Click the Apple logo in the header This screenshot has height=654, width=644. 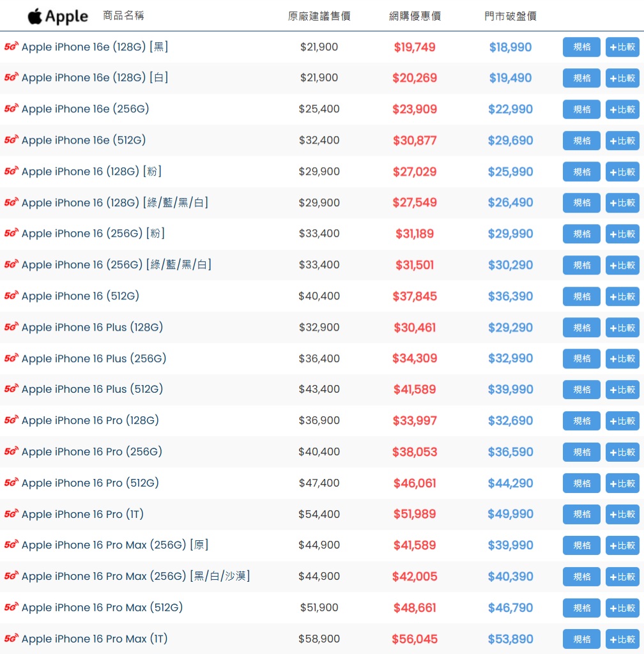click(x=58, y=16)
